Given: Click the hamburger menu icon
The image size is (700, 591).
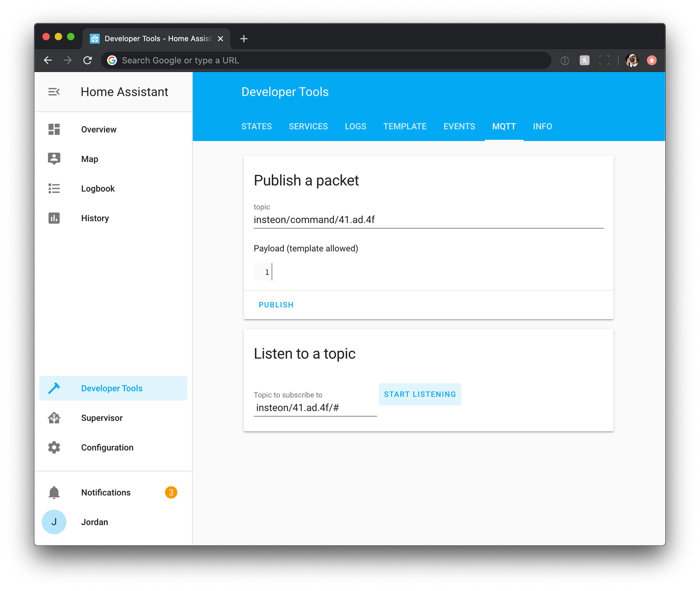Looking at the screenshot, I should pyautogui.click(x=54, y=91).
